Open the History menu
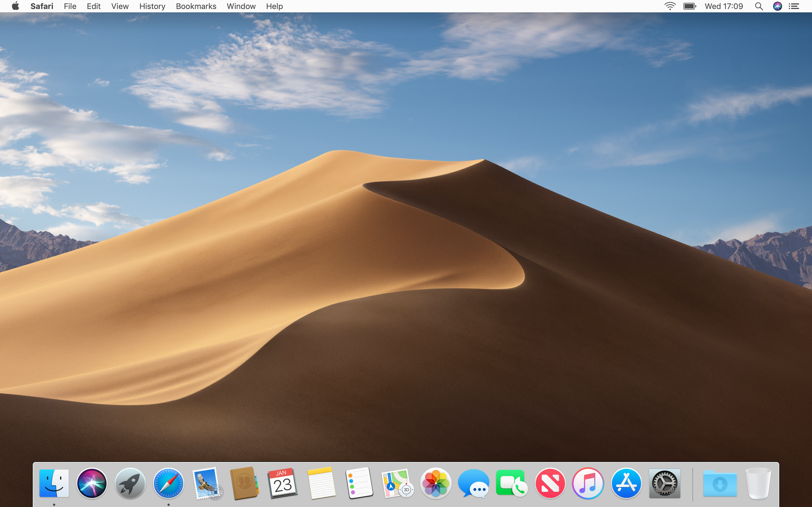 pyautogui.click(x=152, y=6)
